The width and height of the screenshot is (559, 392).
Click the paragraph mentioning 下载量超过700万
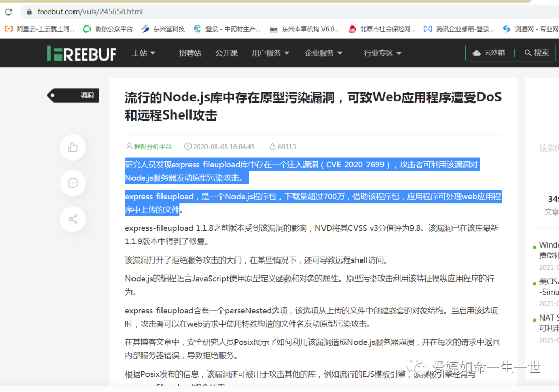(x=313, y=203)
